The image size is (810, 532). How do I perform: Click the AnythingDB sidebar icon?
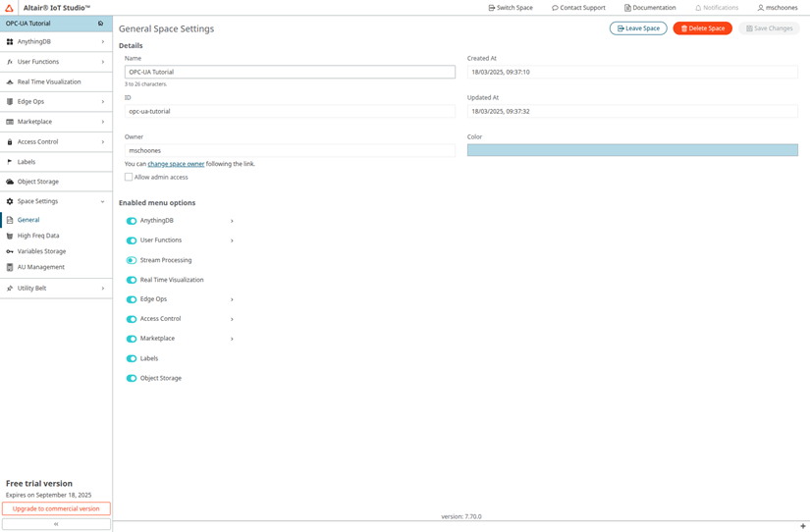(x=9, y=42)
